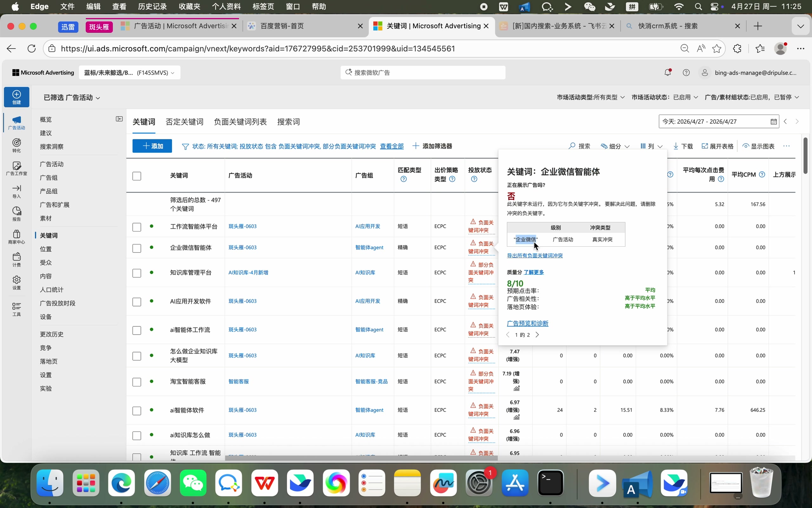812x508 pixels.
Task: Open the 细分 segment dropdown
Action: pos(615,146)
